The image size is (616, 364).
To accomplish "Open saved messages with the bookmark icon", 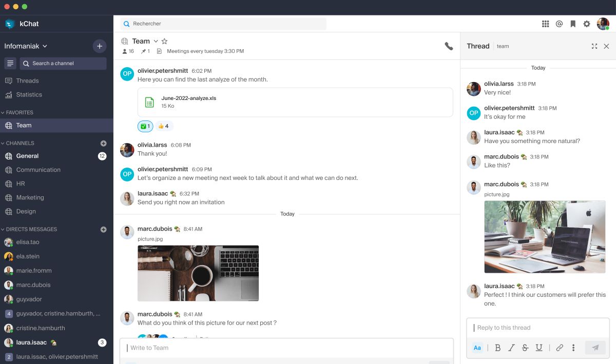I will [573, 23].
